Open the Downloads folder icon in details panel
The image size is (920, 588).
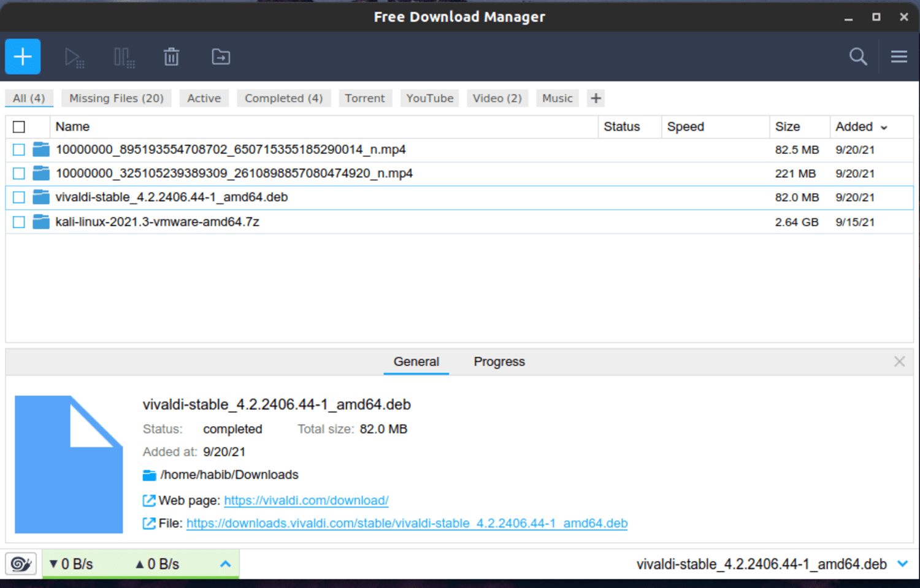[149, 475]
